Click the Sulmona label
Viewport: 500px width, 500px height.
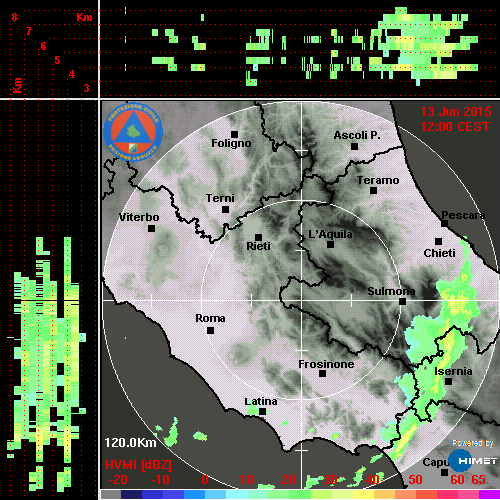click(x=391, y=291)
